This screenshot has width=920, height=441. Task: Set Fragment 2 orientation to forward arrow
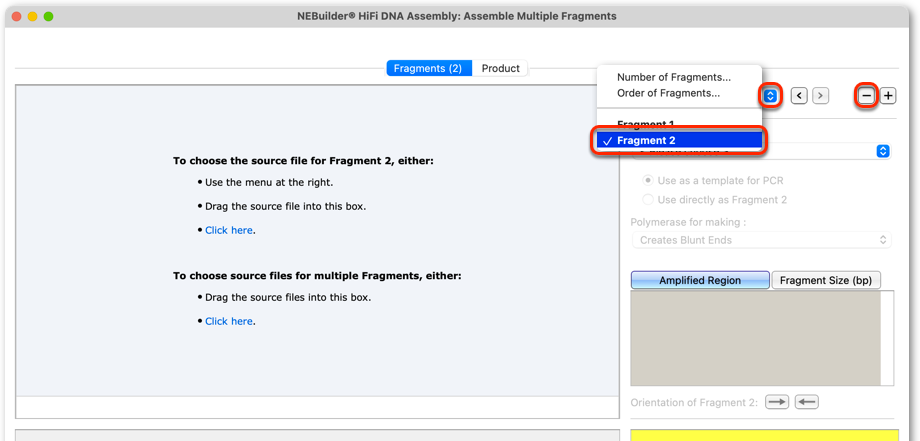coord(777,402)
